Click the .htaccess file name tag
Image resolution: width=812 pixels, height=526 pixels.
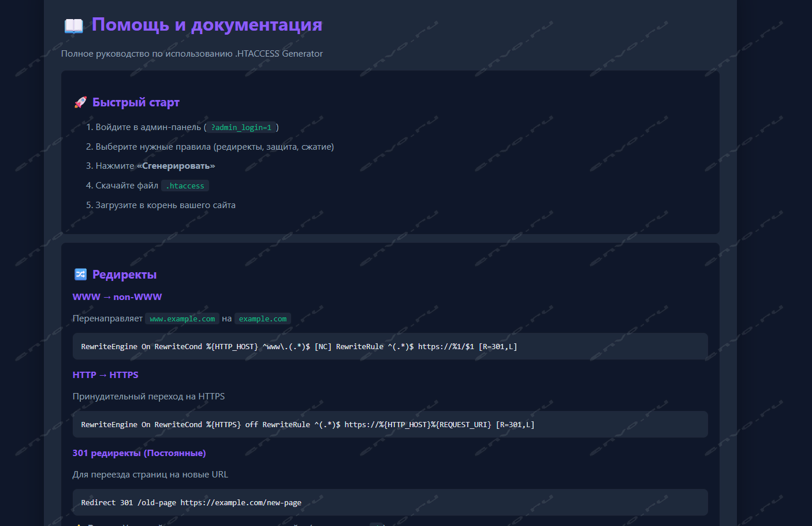coord(185,186)
